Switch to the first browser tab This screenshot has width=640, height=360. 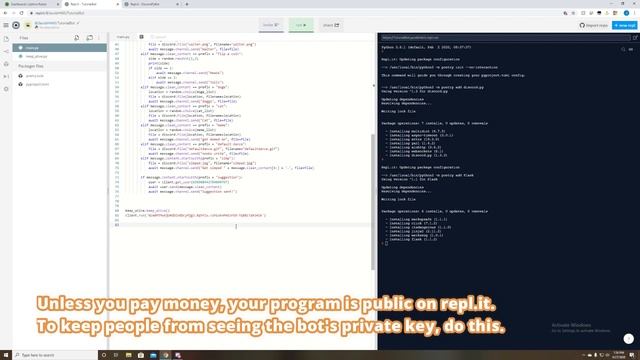coord(30,4)
